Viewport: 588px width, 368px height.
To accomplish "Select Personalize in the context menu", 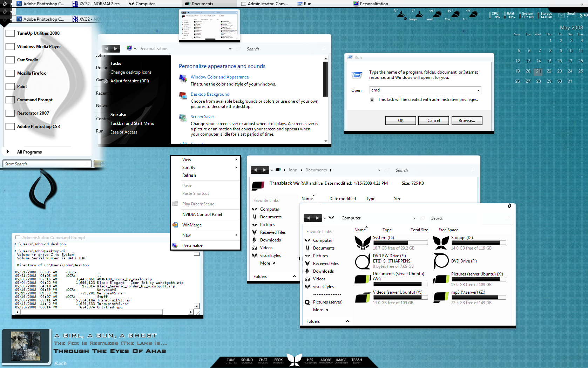I will pos(205,246).
